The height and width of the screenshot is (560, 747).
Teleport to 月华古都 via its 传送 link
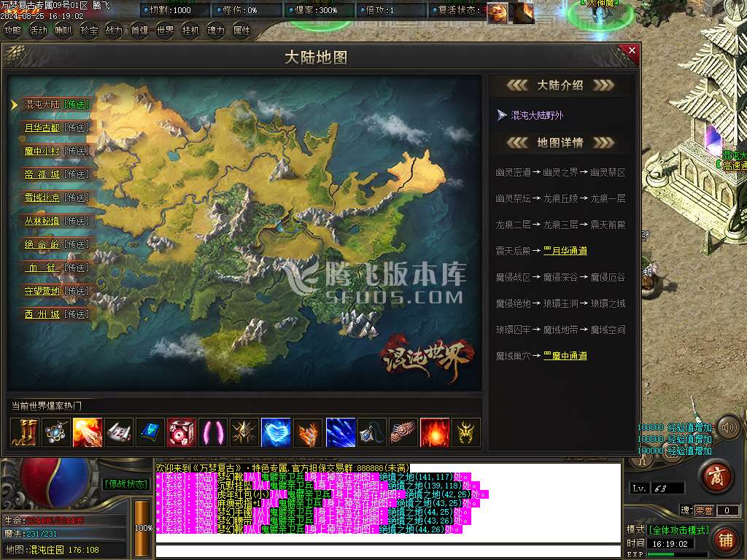(77, 128)
